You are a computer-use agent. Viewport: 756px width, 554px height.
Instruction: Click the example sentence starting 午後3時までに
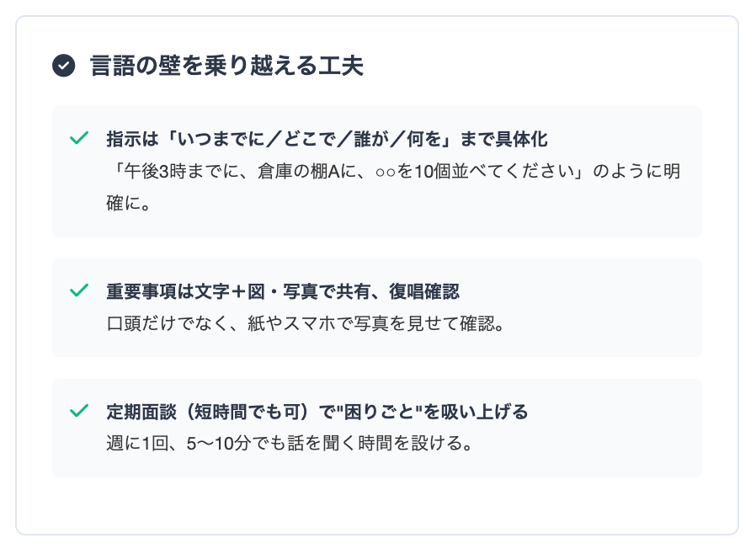[x=345, y=172]
